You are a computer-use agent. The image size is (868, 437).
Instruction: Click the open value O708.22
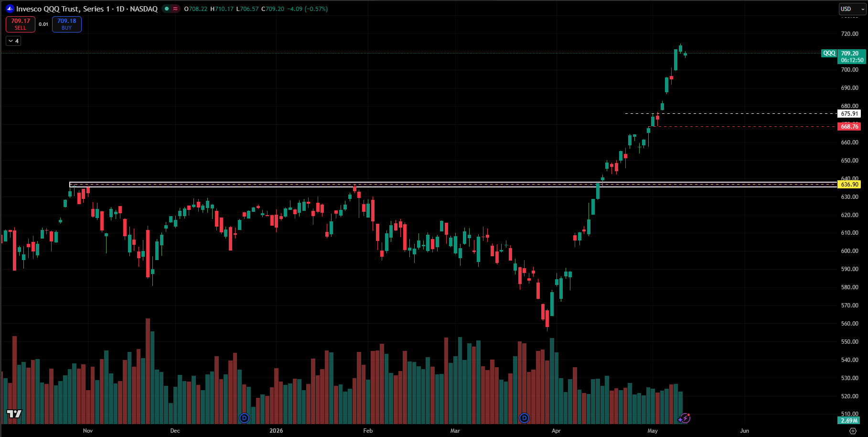(x=196, y=9)
